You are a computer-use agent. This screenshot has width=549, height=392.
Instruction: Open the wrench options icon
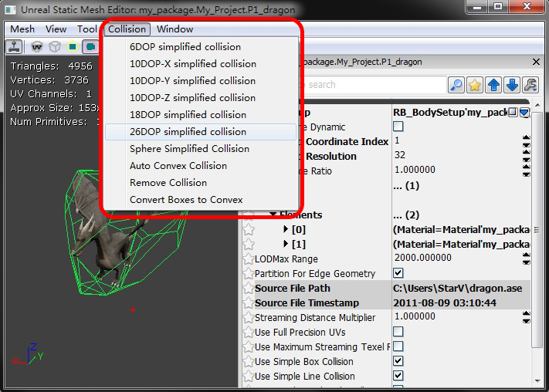[x=530, y=85]
